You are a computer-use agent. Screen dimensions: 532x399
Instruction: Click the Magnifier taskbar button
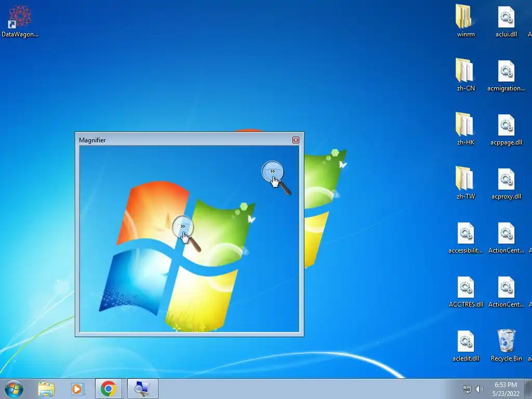point(142,389)
